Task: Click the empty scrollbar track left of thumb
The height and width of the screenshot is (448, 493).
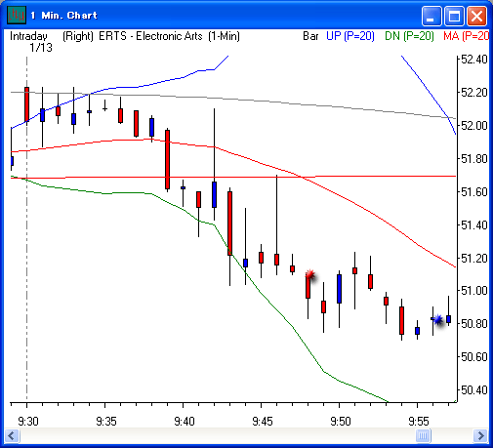Action: 218,435
